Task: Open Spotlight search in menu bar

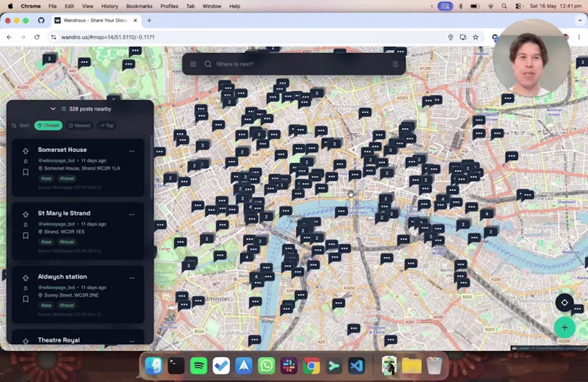Action: click(x=504, y=6)
